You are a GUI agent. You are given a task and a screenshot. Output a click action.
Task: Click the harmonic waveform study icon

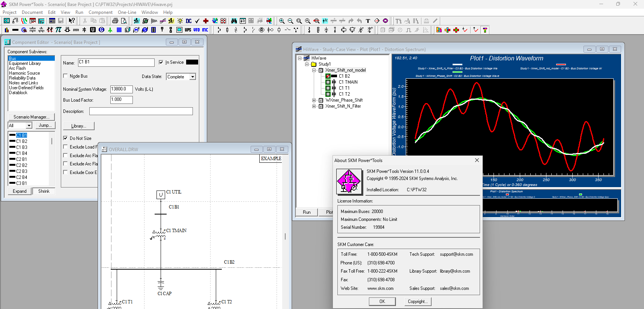click(154, 21)
